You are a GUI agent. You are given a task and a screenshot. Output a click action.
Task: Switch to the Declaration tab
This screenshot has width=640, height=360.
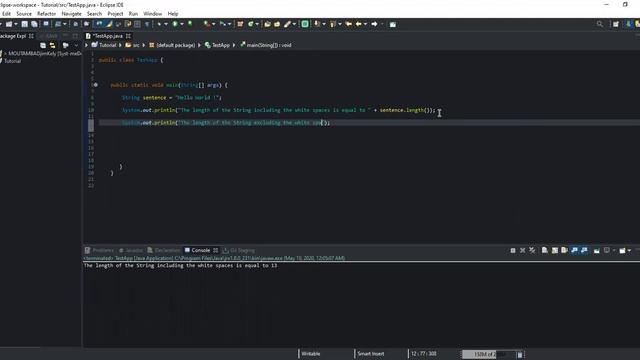click(164, 250)
